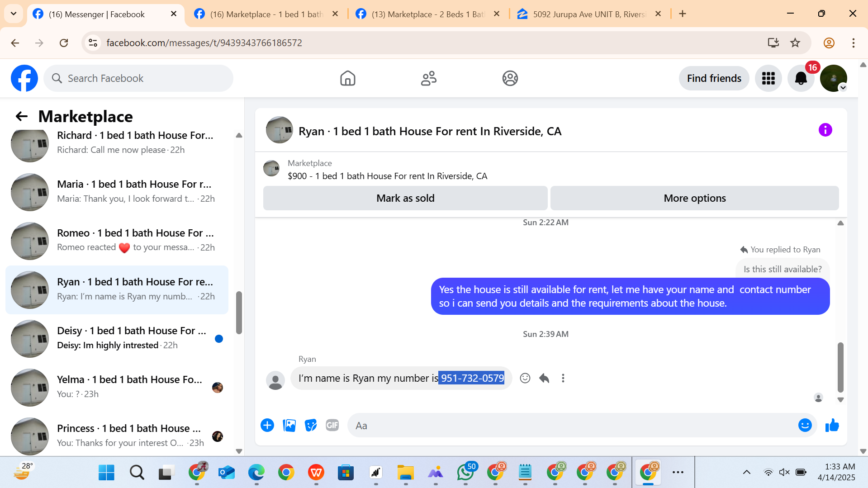Open more options for Ryan's message
Image resolution: width=868 pixels, height=488 pixels.
(563, 378)
